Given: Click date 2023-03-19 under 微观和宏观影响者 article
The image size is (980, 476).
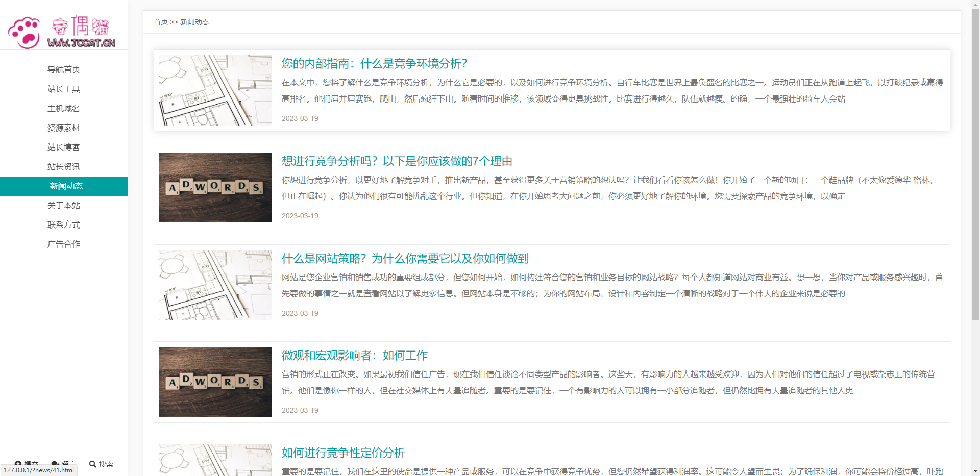Looking at the screenshot, I should click(300, 410).
